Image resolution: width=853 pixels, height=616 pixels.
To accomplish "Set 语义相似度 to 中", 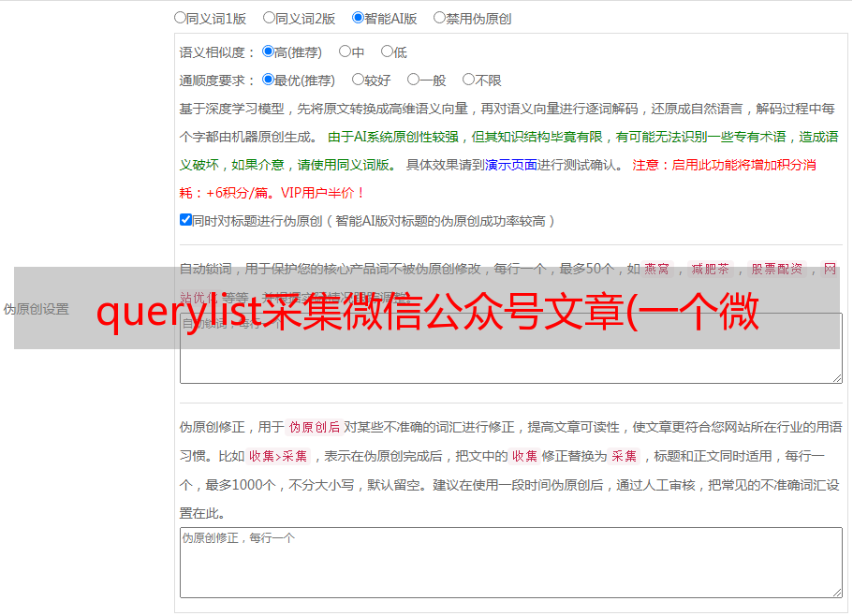I will click(x=345, y=51).
